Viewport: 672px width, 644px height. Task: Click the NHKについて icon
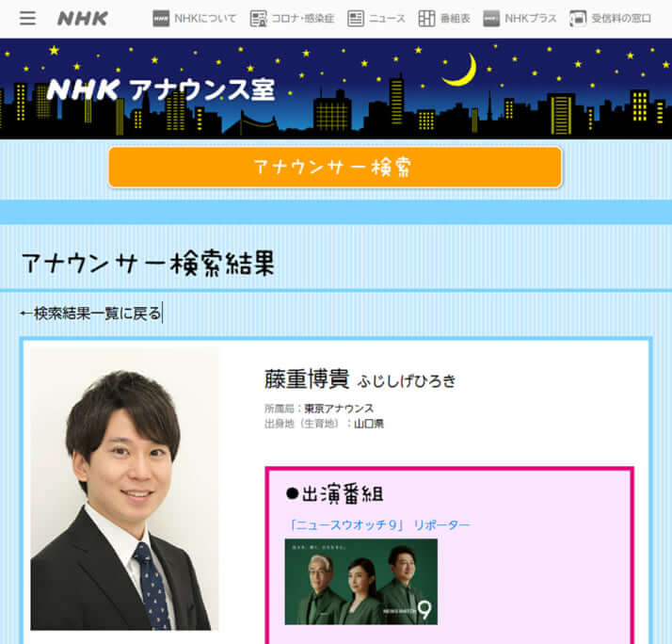(161, 19)
